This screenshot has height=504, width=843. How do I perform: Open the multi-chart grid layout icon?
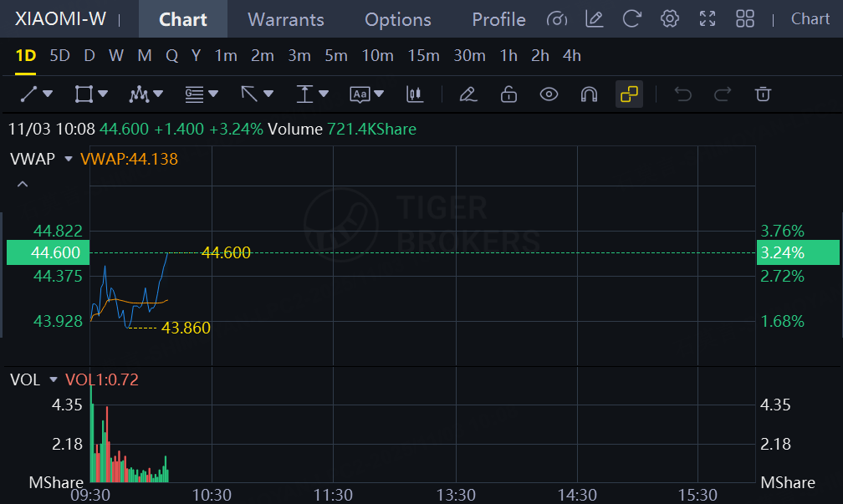[744, 18]
